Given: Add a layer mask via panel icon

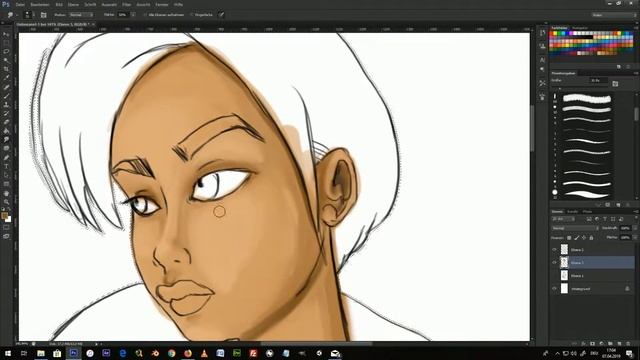Looking at the screenshot, I should point(593,344).
